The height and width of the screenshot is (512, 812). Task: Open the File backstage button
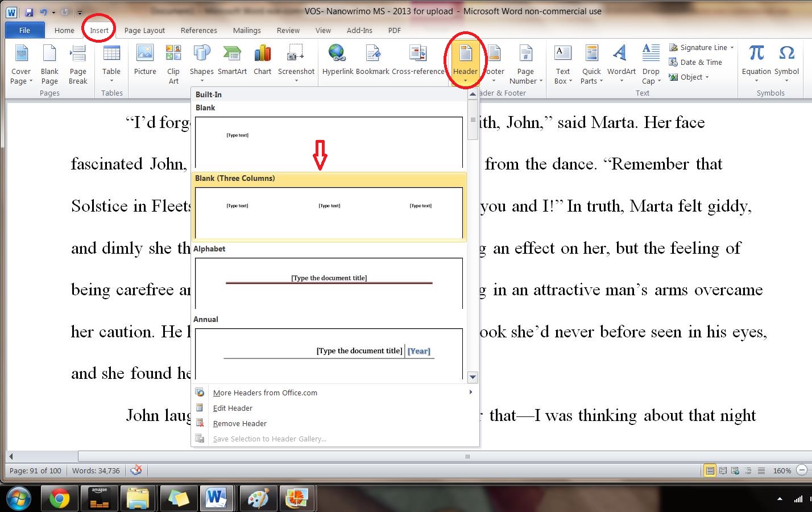pyautogui.click(x=24, y=30)
